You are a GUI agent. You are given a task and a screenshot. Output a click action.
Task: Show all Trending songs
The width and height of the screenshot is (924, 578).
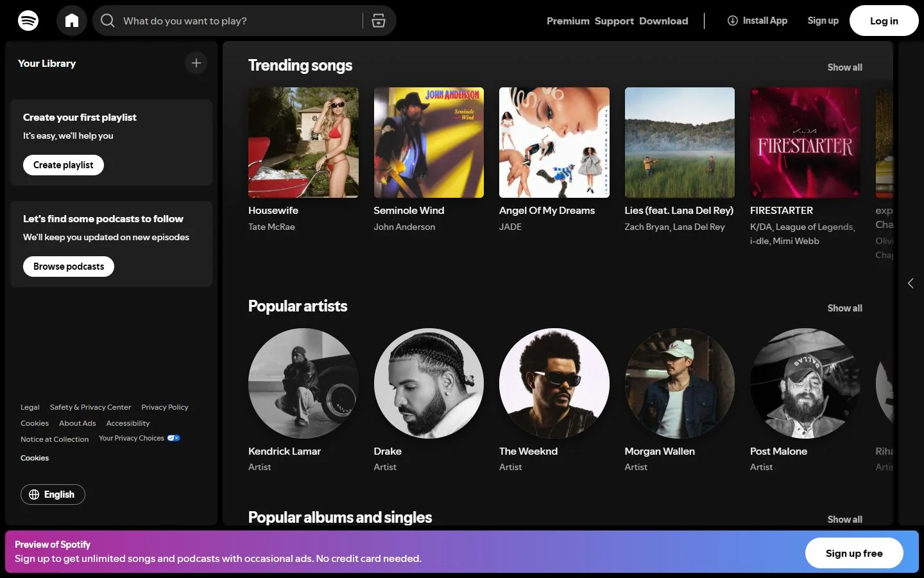844,67
